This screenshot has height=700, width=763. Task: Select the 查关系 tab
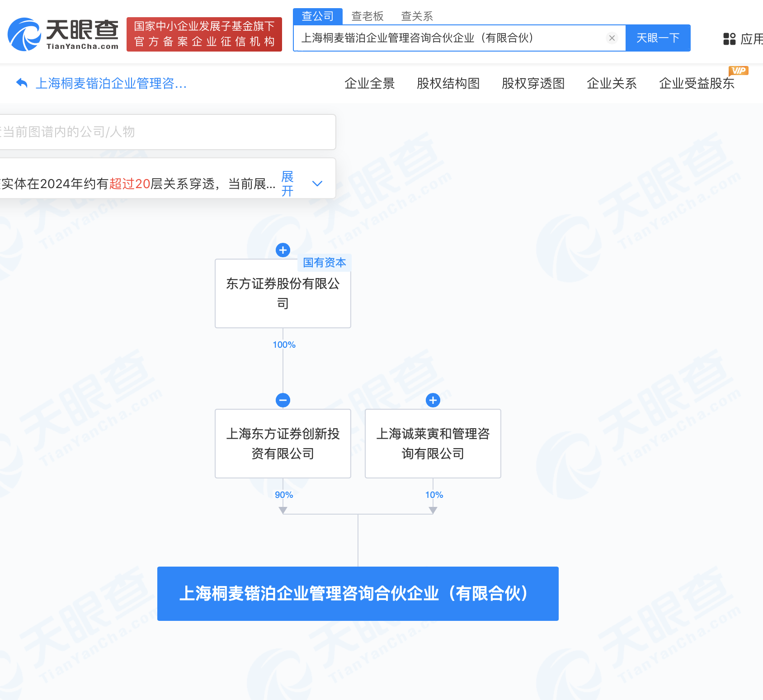tap(417, 16)
